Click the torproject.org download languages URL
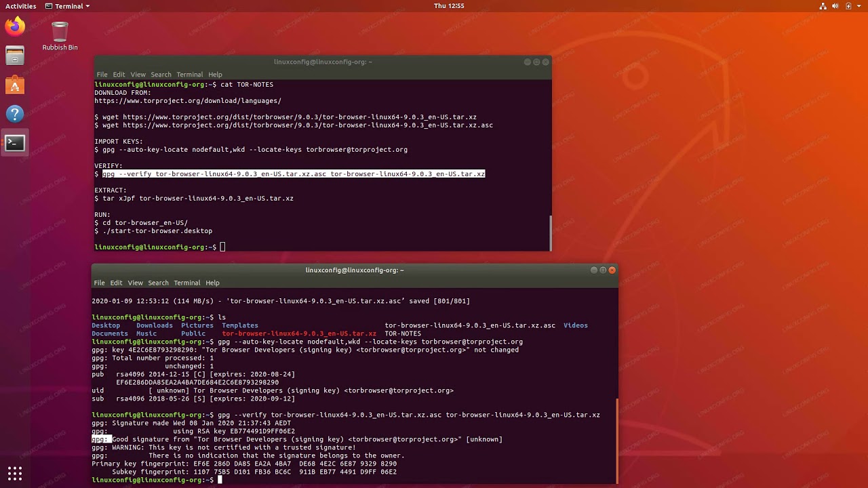868x488 pixels. 188,101
